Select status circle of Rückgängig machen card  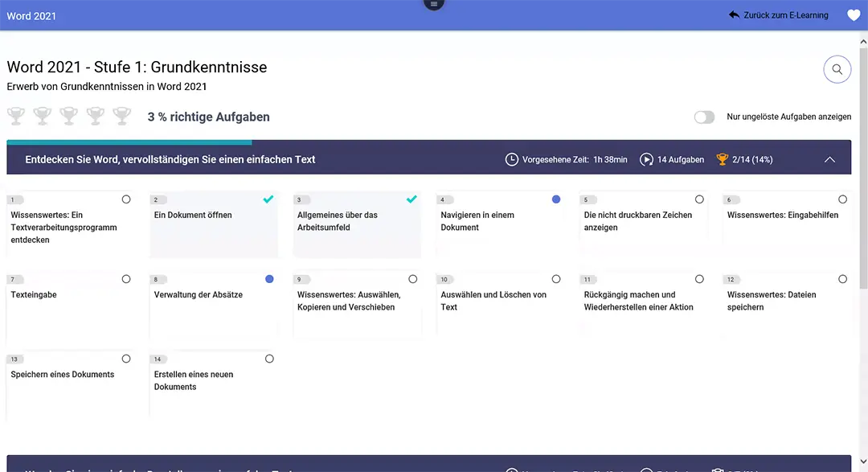[699, 279]
